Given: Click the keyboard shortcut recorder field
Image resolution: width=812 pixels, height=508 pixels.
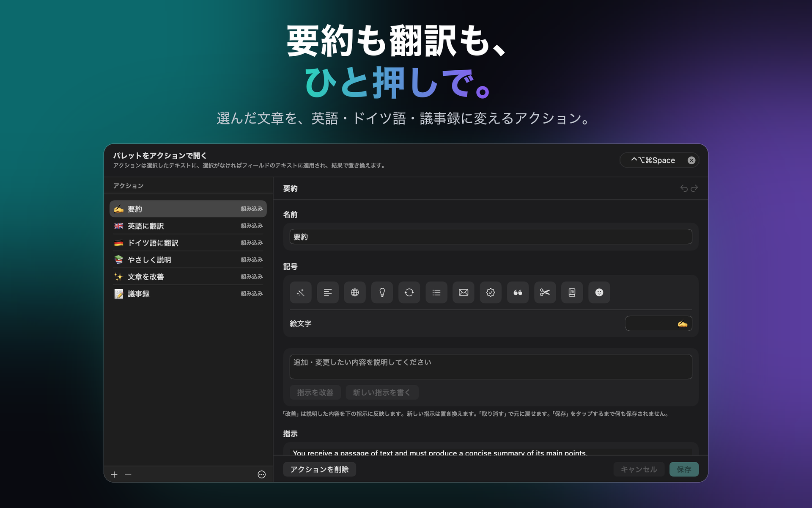Looking at the screenshot, I should tap(659, 160).
